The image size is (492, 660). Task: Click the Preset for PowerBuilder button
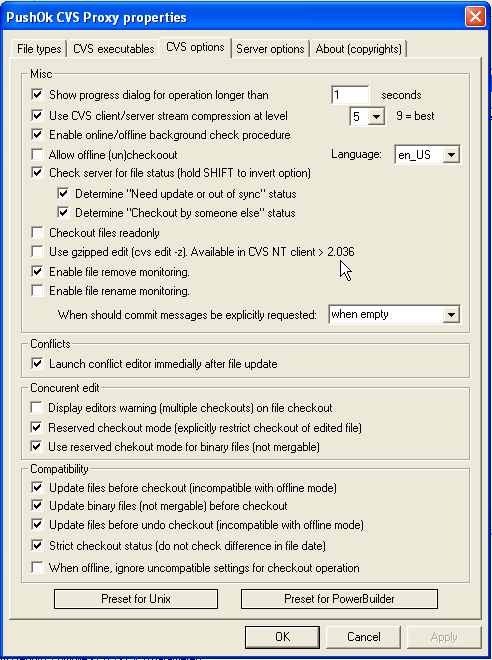[339, 599]
